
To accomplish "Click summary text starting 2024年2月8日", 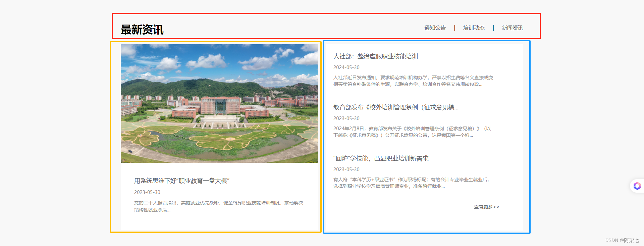I will (412, 132).
